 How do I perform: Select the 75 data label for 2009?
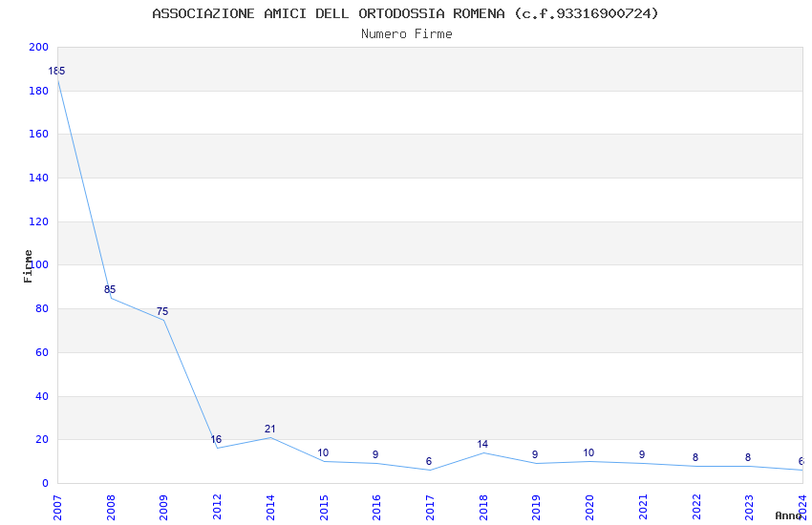click(162, 311)
